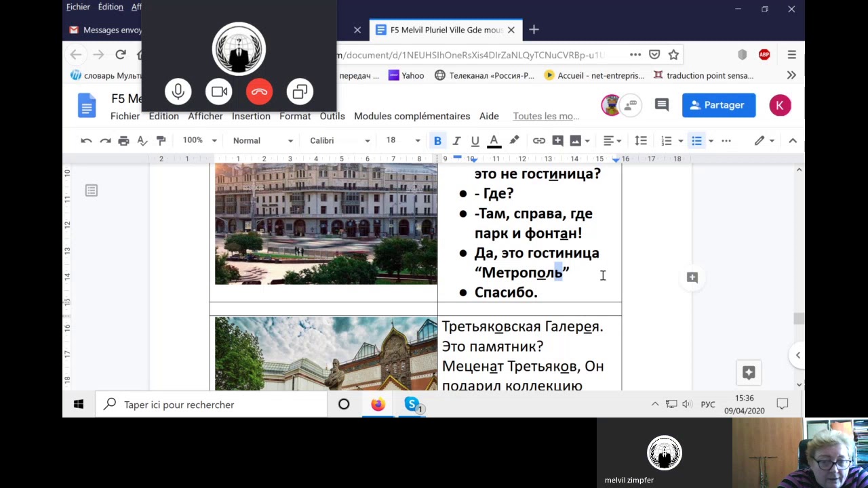Open the Normal paragraph style dropdown
The height and width of the screenshot is (488, 868).
(262, 140)
